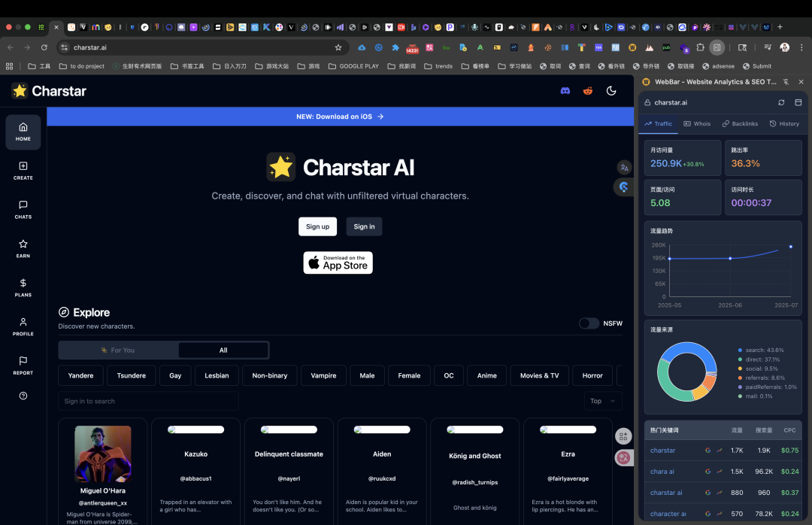The width and height of the screenshot is (812, 525).
Task: Switch to the Traffic tab in WebBar
Action: tap(658, 124)
